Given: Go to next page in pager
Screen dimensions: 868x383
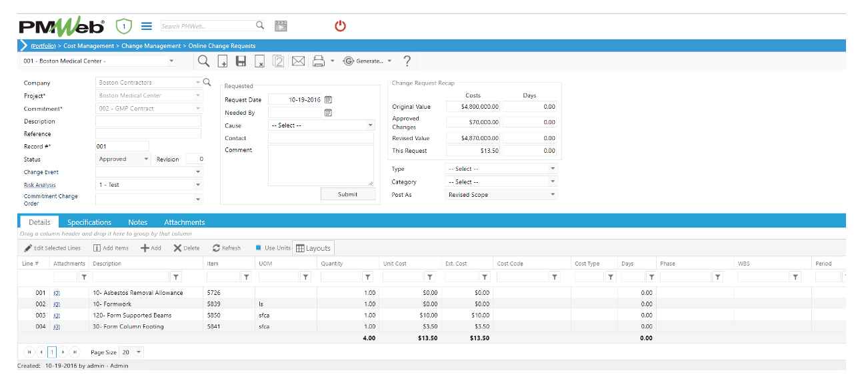Looking at the screenshot, I should pyautogui.click(x=63, y=352).
